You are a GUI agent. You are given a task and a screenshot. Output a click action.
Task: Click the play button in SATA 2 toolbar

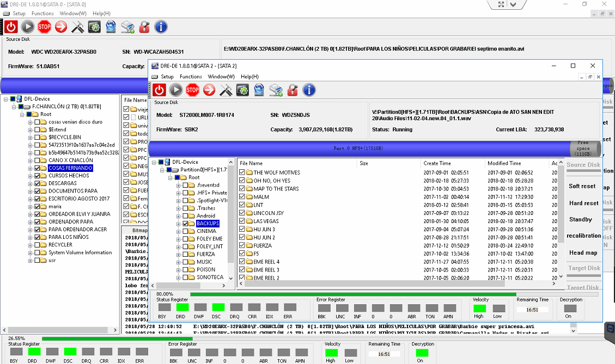pyautogui.click(x=176, y=90)
